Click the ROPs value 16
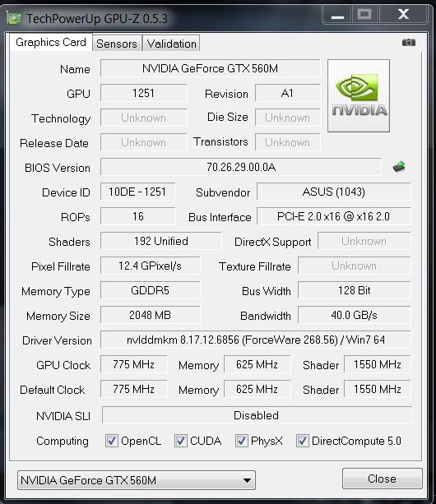Screen dimensions: 436x504 [x=138, y=216]
